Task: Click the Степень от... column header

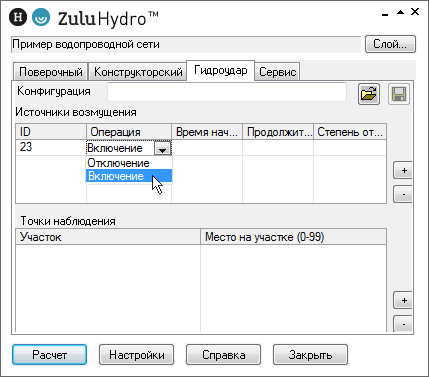Action: [350, 132]
